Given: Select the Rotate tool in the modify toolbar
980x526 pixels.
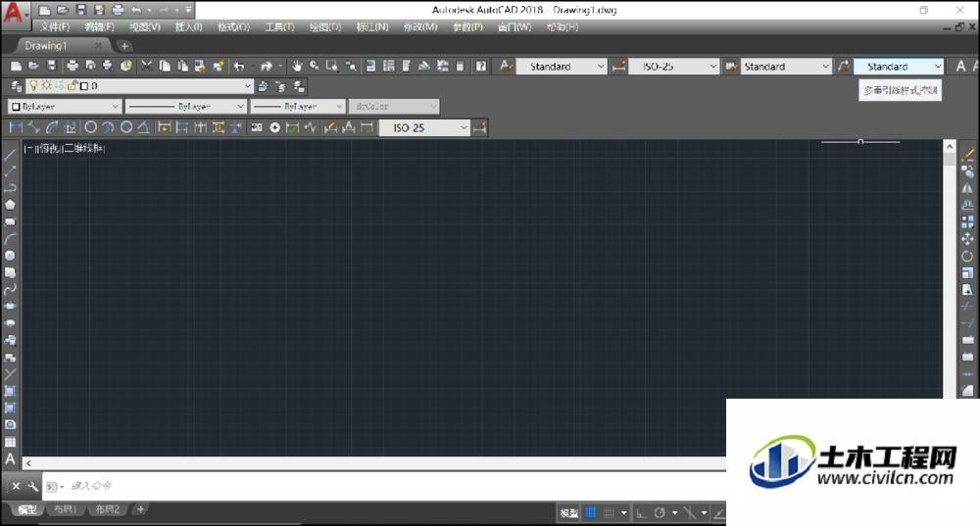Looking at the screenshot, I should (967, 256).
